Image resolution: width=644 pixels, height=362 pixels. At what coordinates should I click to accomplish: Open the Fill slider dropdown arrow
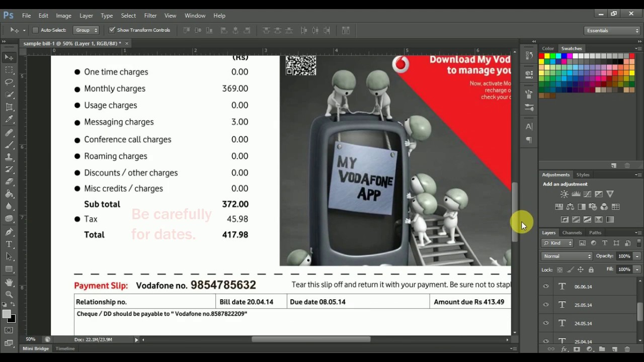click(x=637, y=269)
